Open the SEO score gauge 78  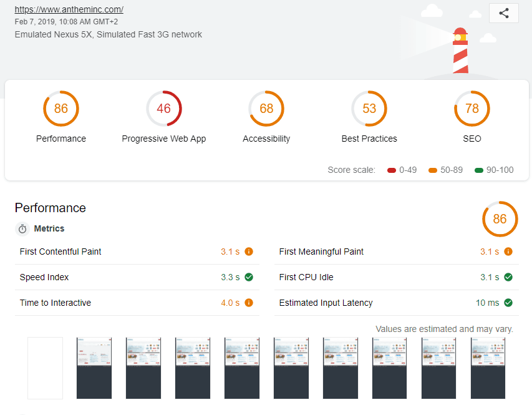472,109
